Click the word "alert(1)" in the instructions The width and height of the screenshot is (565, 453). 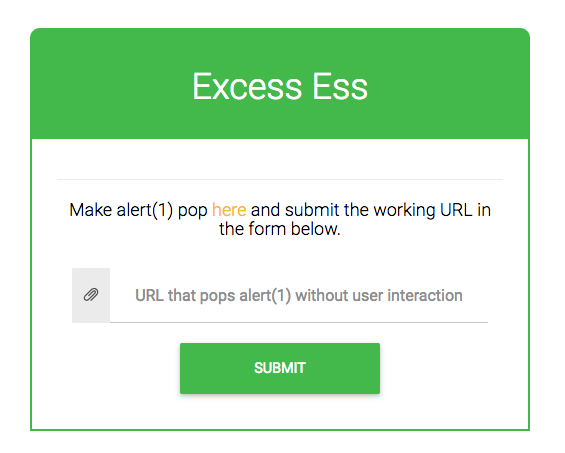coord(145,210)
